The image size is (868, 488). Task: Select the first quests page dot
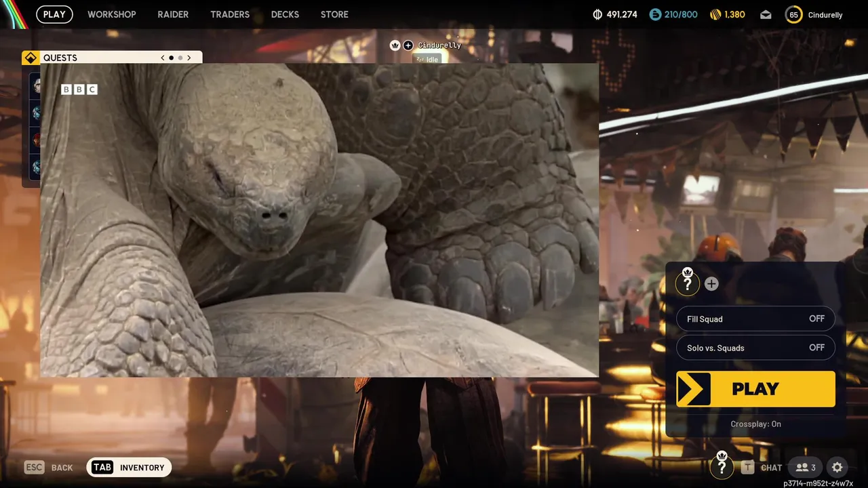(171, 58)
